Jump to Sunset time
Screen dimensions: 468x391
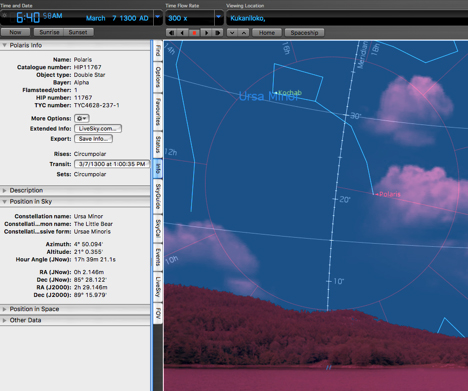click(x=78, y=32)
